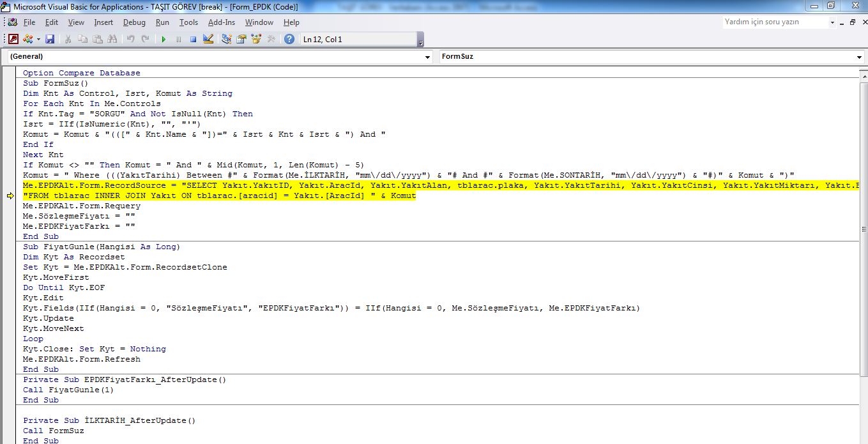
Task: Click the blue Help question mark icon
Action: click(289, 39)
